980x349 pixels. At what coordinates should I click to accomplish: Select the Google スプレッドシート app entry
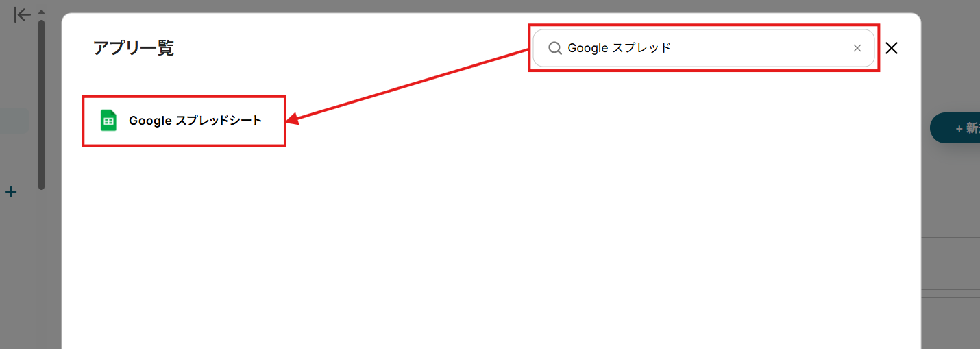coord(184,121)
